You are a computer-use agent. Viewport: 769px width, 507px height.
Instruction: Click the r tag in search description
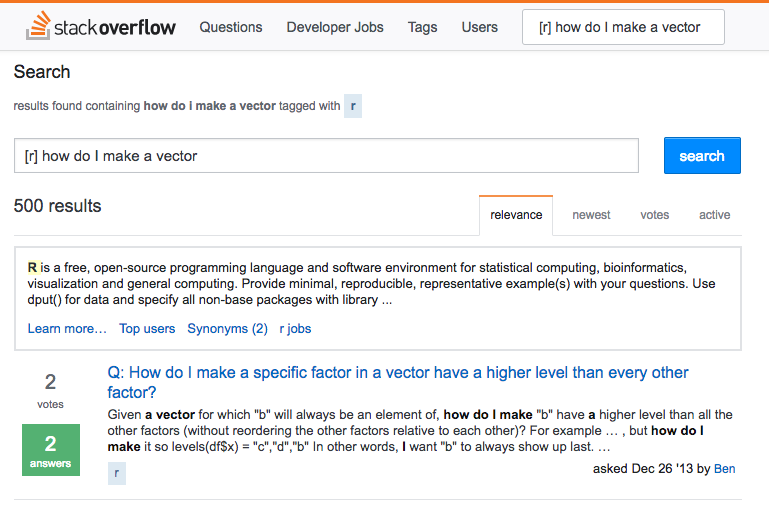click(x=352, y=106)
